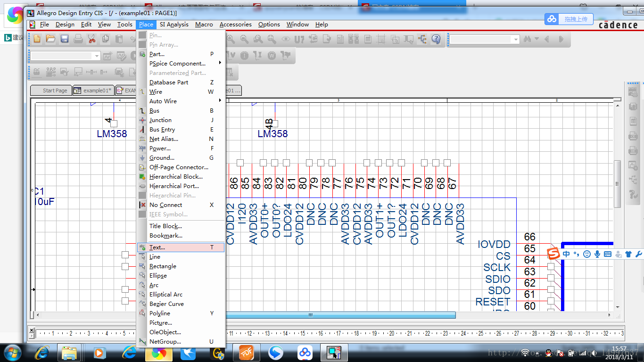The height and width of the screenshot is (362, 644).
Task: Select Polyline from the Place menu
Action: tap(181, 313)
